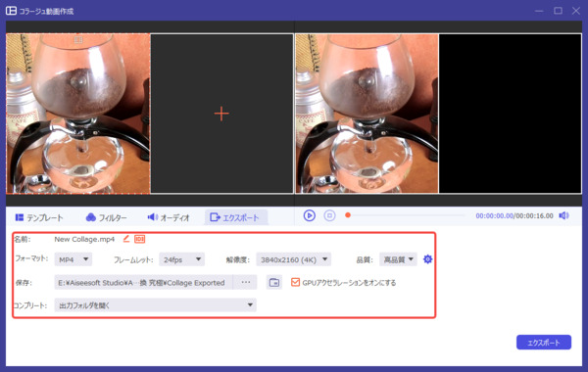Image resolution: width=588 pixels, height=372 pixels.
Task: Minimize the collage window
Action: click(539, 11)
